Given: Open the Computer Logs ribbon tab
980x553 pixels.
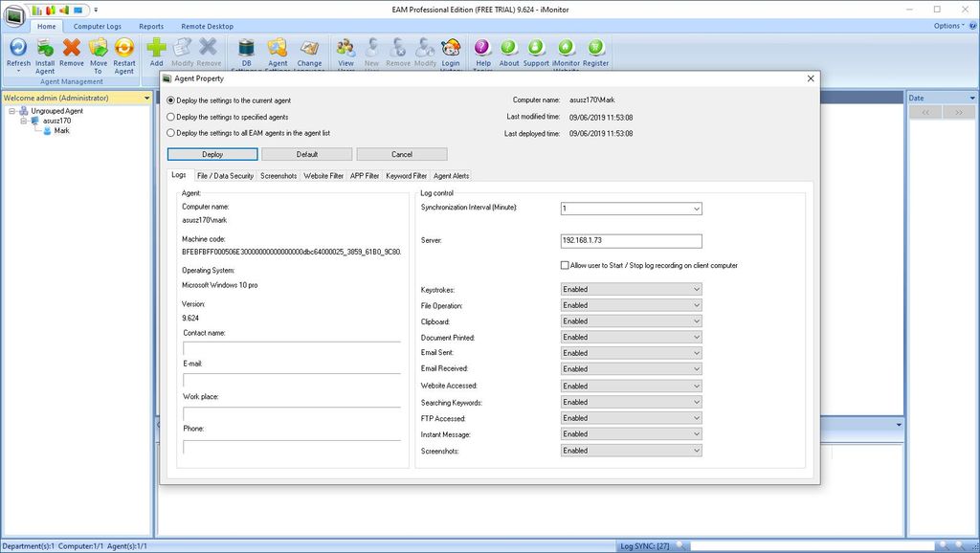Looking at the screenshot, I should pyautogui.click(x=98, y=27).
